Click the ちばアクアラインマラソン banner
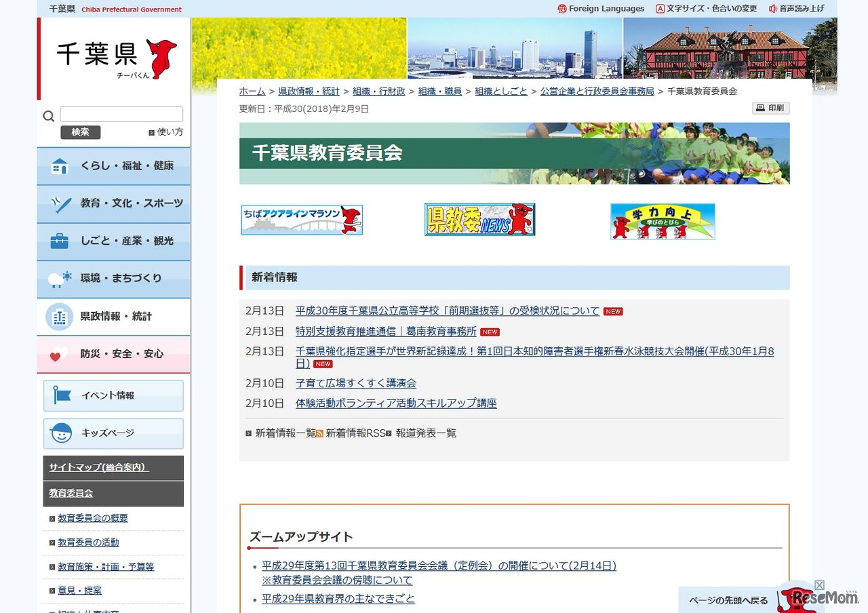The height and width of the screenshot is (613, 868). coord(301,219)
